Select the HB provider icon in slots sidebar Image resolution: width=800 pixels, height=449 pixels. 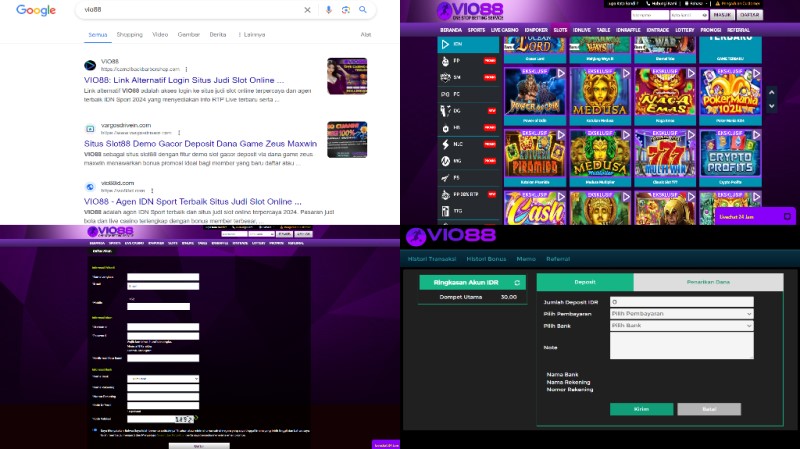tap(445, 128)
